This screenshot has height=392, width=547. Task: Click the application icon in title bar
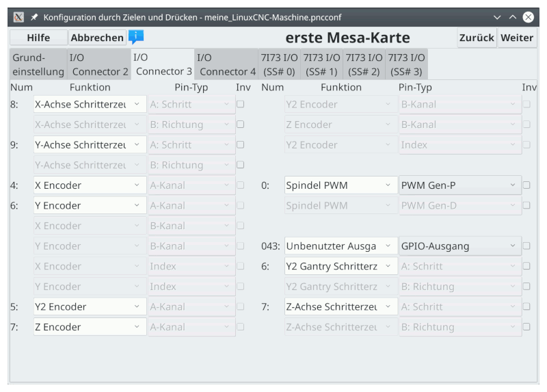[x=18, y=16]
